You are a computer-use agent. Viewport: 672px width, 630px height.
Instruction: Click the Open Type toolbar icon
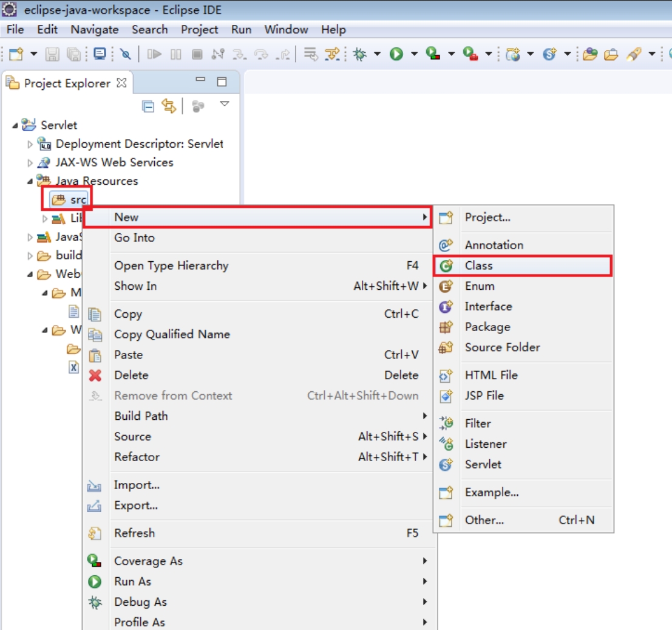click(590, 54)
